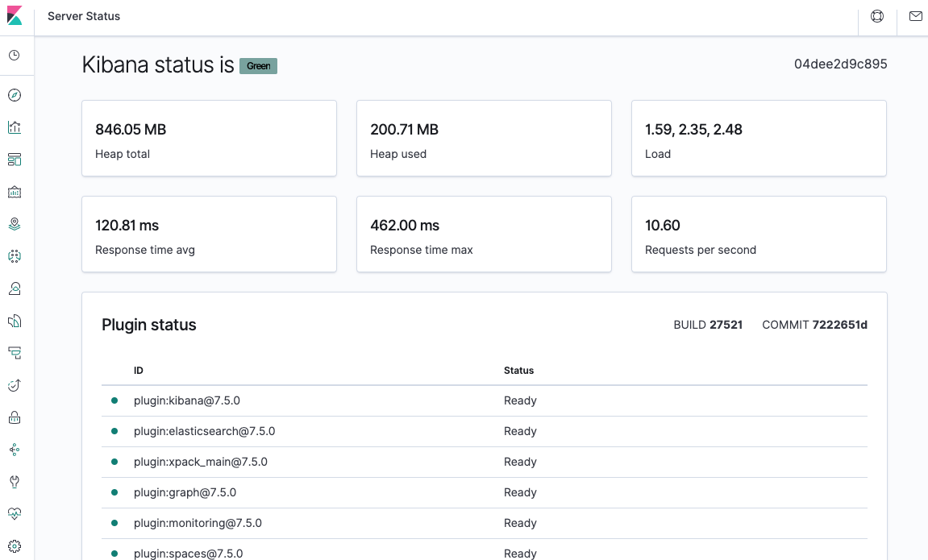928x560 pixels.
Task: Click the Kibana logo
Action: (15, 15)
